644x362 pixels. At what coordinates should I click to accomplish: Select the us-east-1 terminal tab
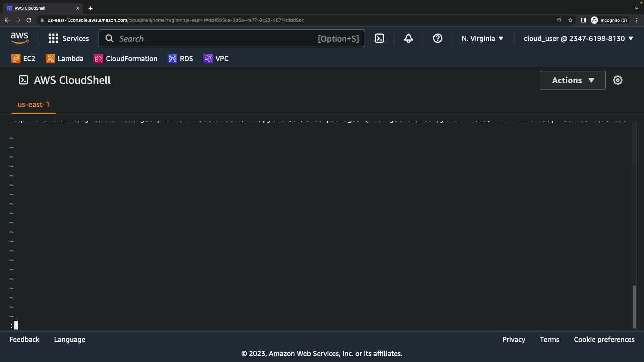[33, 105]
